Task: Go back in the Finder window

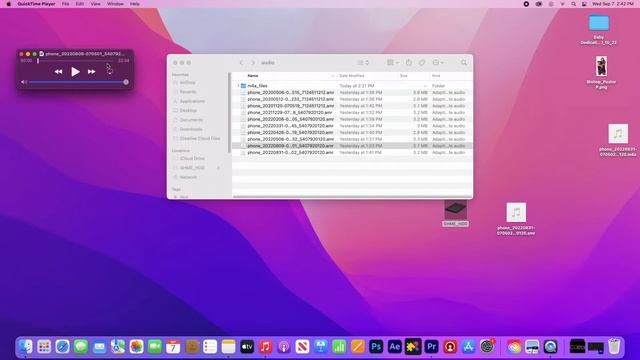Action: [241, 62]
